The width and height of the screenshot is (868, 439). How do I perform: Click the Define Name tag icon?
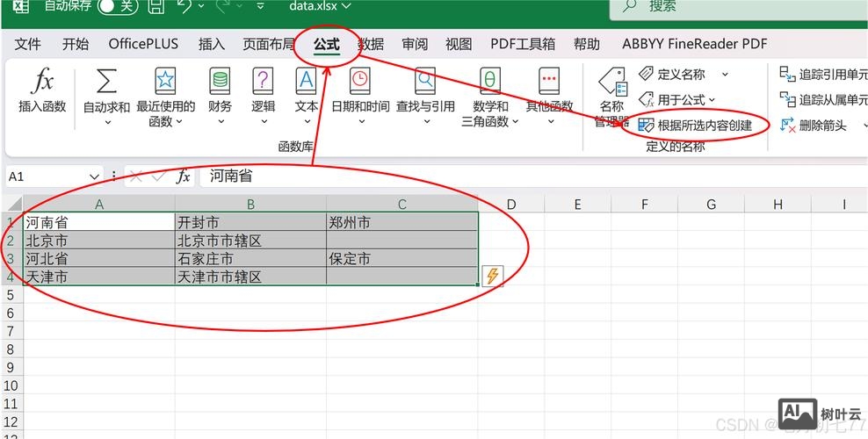(x=646, y=74)
